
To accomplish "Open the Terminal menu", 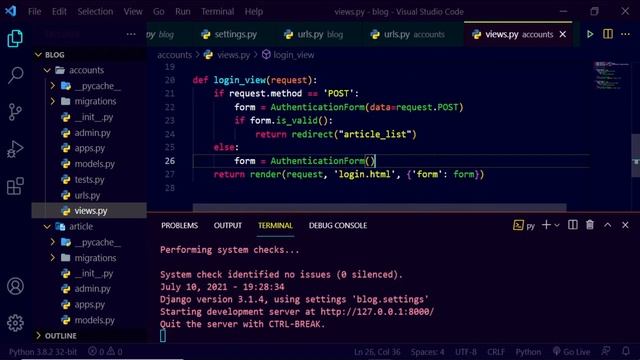I will [217, 11].
